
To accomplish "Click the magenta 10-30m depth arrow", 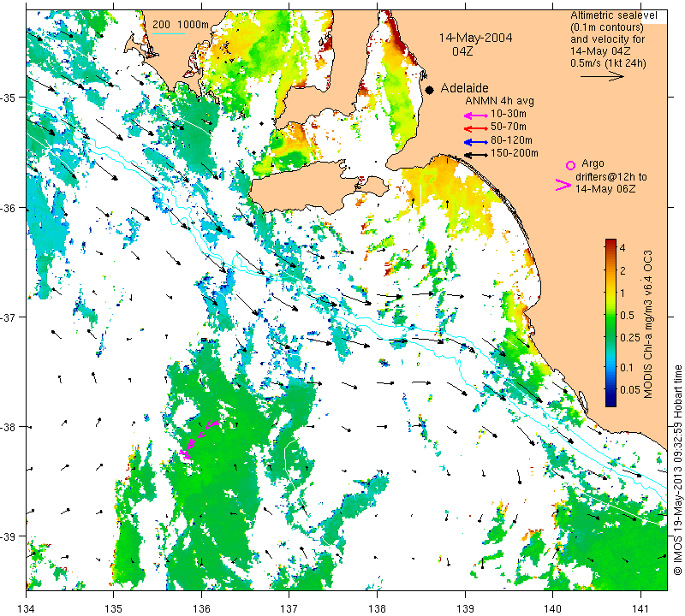I will point(475,115).
